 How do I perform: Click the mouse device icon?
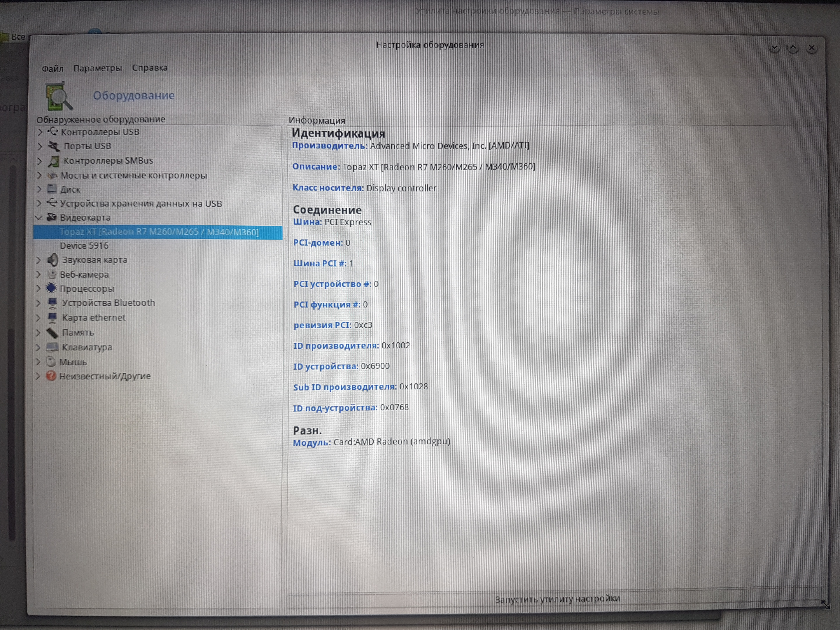[x=51, y=361]
